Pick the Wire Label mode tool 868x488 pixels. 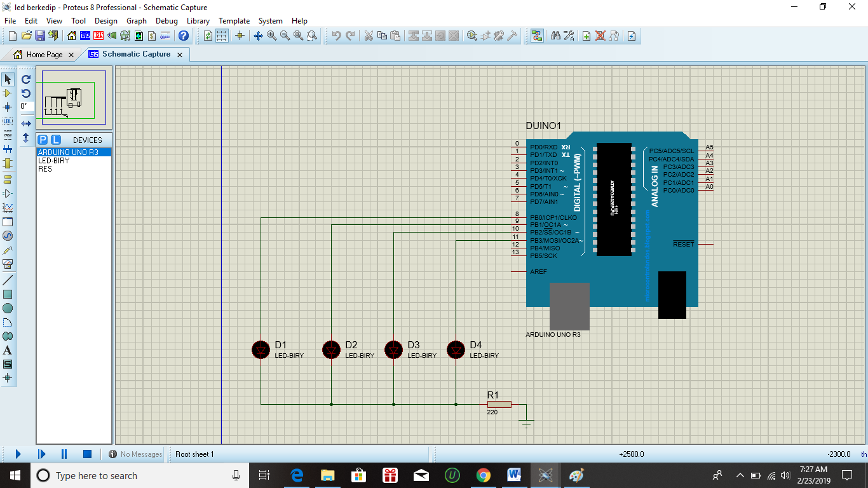point(8,121)
